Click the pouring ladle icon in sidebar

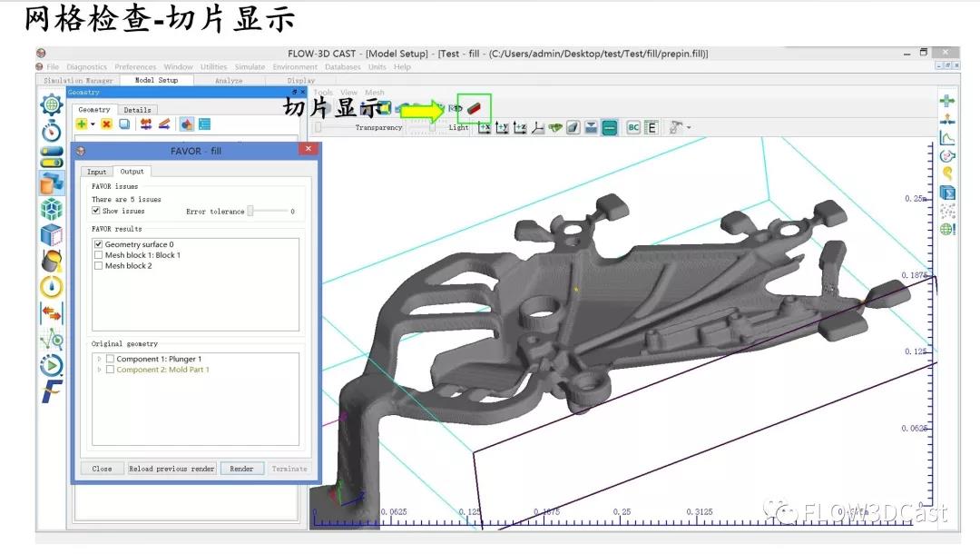[x=52, y=262]
